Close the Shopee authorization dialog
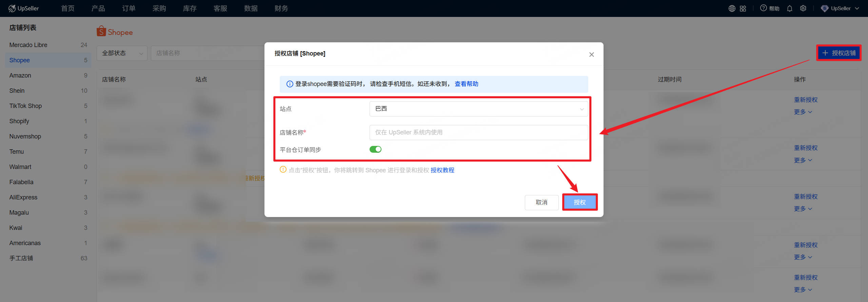Screen dimensions: 868x302 coord(592,55)
